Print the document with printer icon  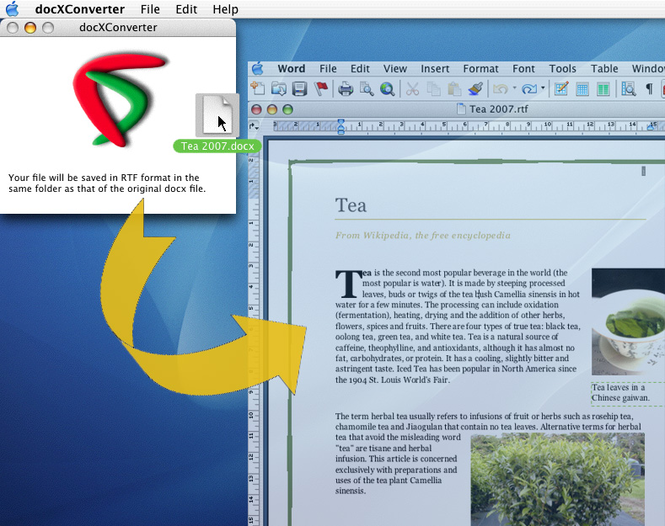click(x=346, y=89)
